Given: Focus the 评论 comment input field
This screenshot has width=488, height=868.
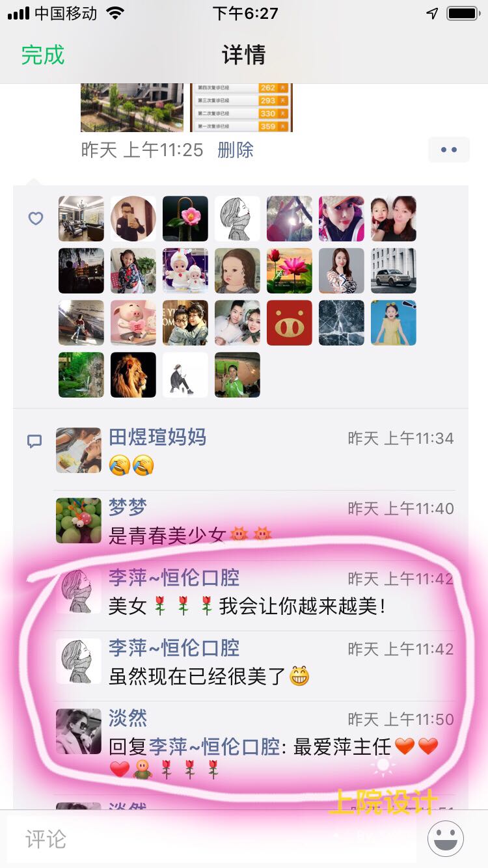Looking at the screenshot, I should tap(211, 839).
